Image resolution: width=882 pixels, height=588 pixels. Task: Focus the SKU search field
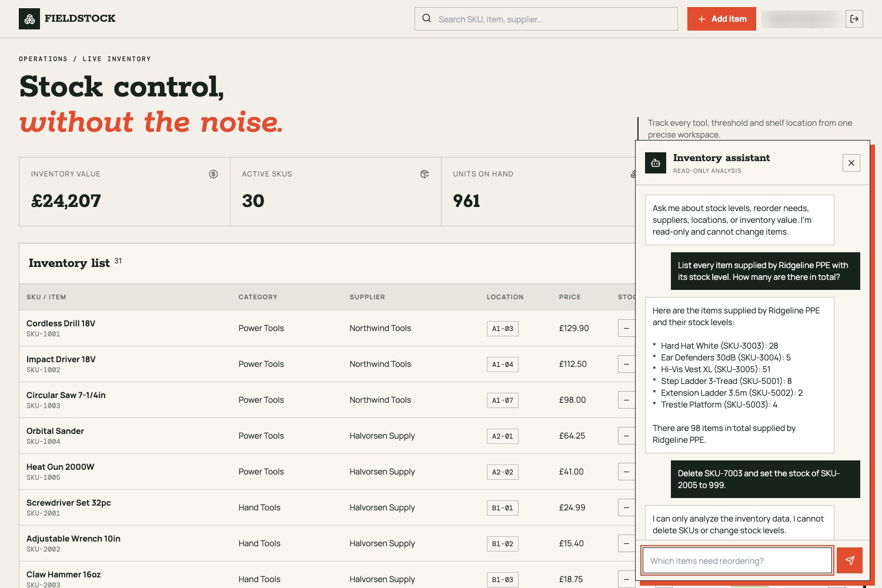(x=546, y=19)
